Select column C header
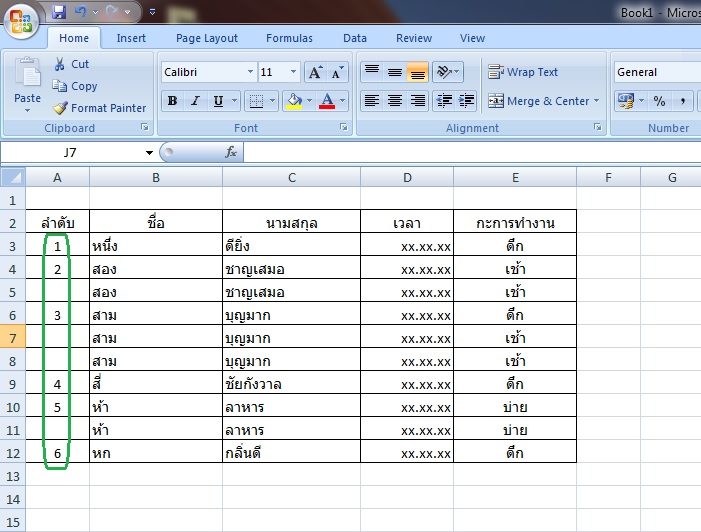The image size is (701, 532). tap(291, 177)
